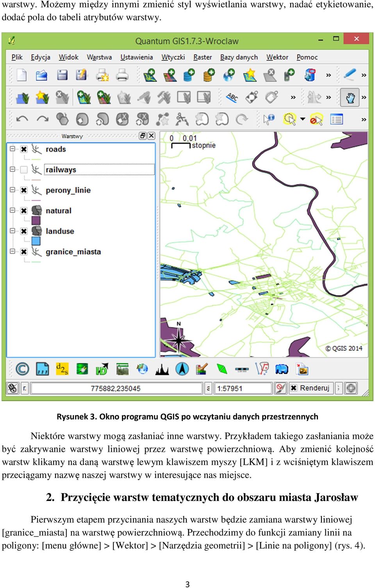Click the d2s plugin icon
Image resolution: width=375 pixels, height=588 pixels.
tap(62, 369)
